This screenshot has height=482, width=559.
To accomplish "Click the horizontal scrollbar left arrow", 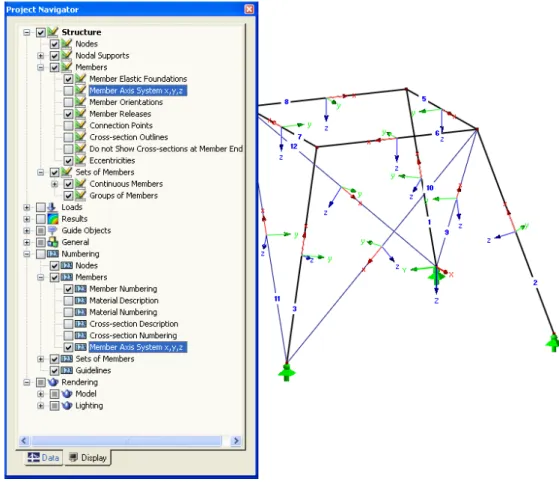I will [24, 441].
